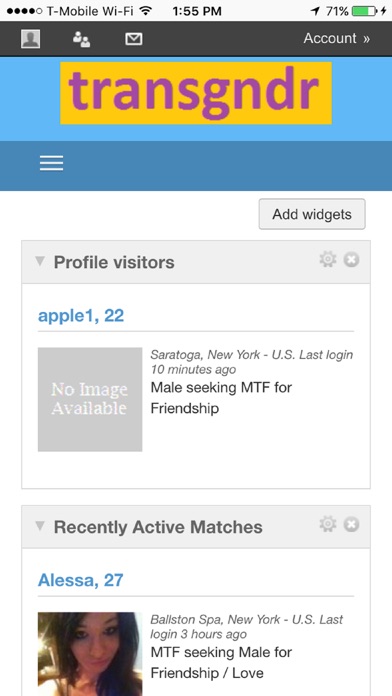Remove the Recently Active Matches widget
The width and height of the screenshot is (392, 696).
click(x=351, y=525)
